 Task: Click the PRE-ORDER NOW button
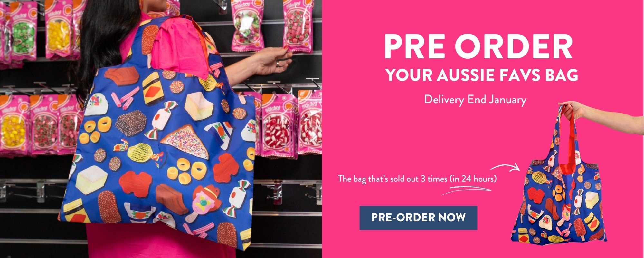418,218
